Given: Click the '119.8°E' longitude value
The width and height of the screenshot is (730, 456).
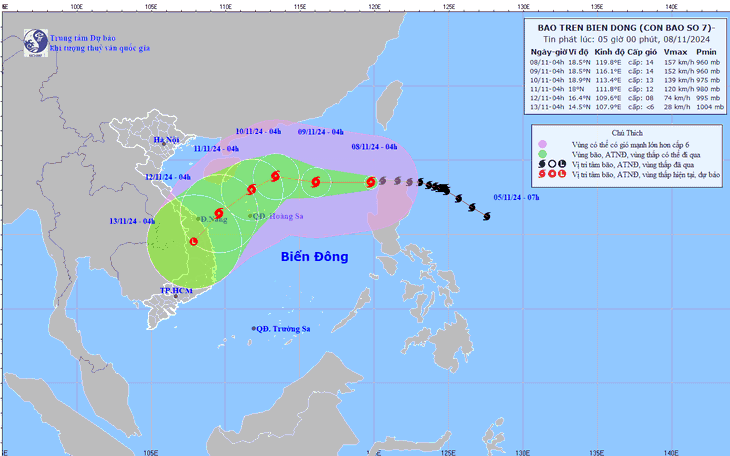Looking at the screenshot, I should click(608, 62).
